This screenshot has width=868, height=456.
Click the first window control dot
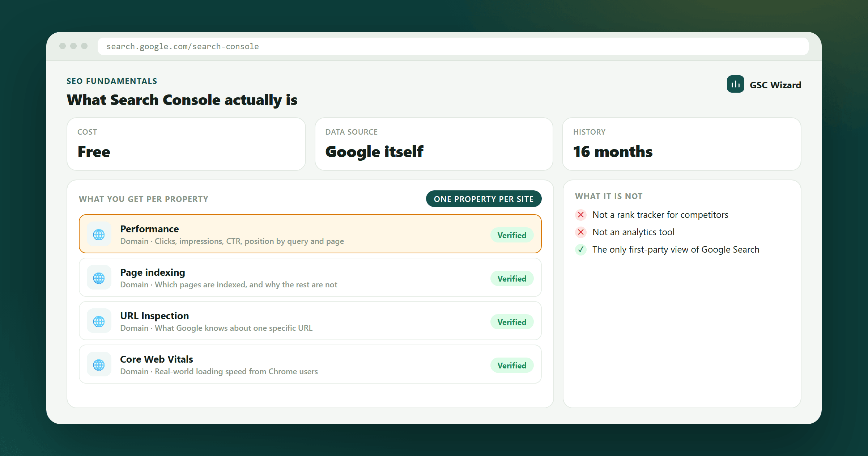[x=63, y=46]
